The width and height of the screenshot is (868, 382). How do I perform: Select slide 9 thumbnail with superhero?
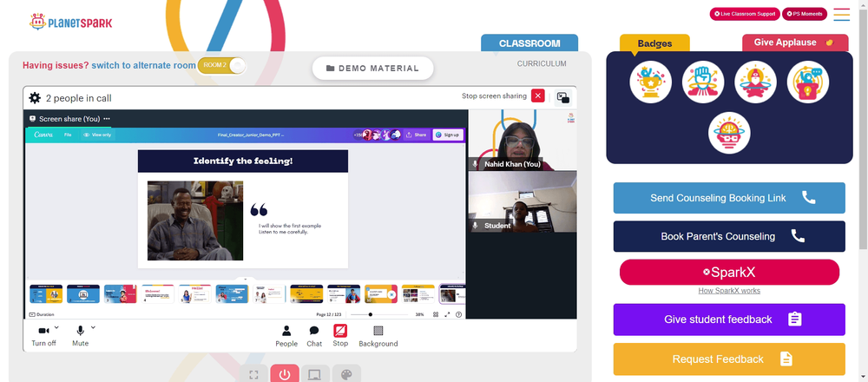click(x=344, y=294)
